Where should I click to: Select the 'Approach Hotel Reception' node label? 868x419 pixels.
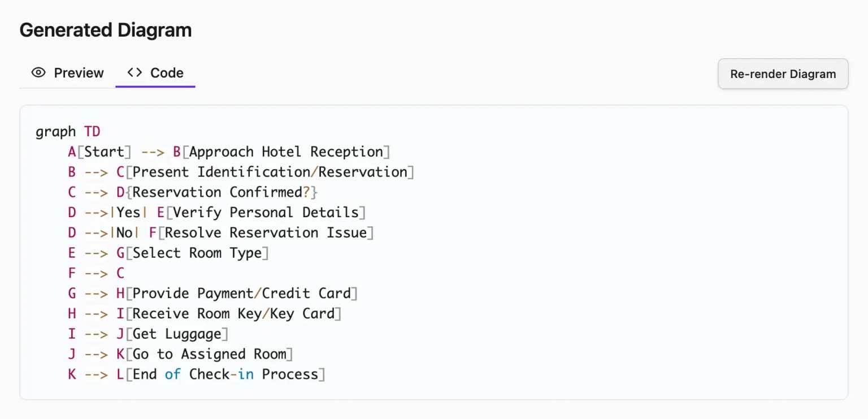(x=280, y=152)
